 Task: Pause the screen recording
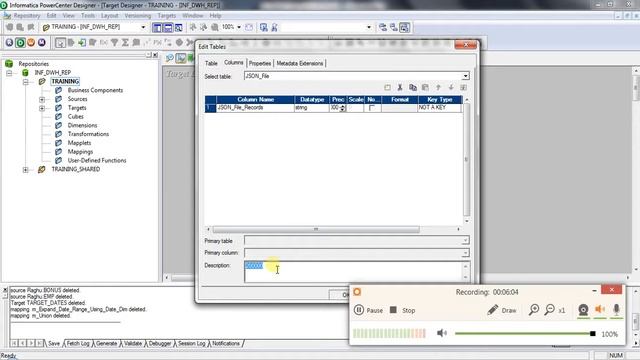point(368,310)
